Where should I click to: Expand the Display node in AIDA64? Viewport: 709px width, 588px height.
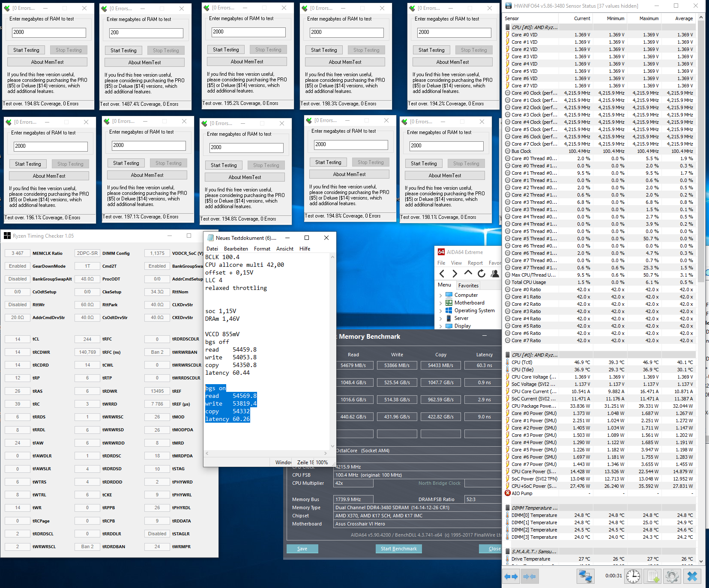(440, 326)
